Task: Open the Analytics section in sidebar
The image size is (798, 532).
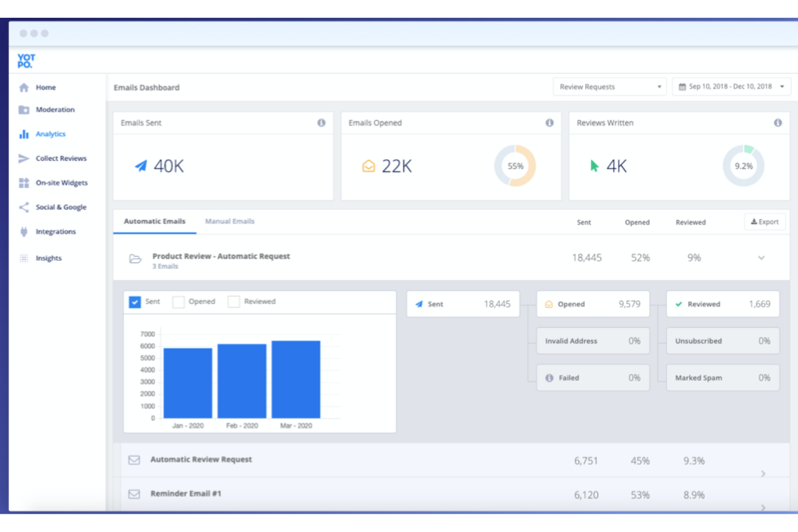Action: click(x=50, y=134)
